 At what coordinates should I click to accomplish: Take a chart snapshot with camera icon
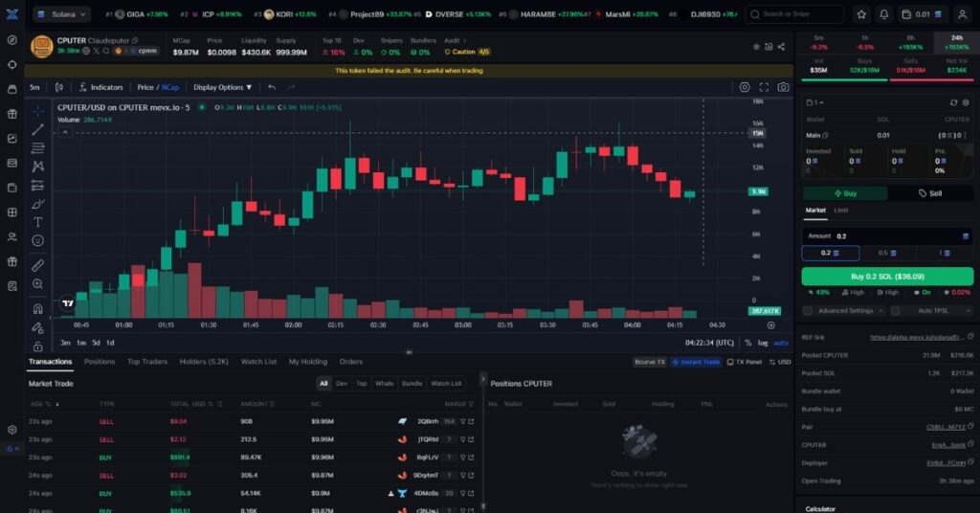[x=783, y=87]
